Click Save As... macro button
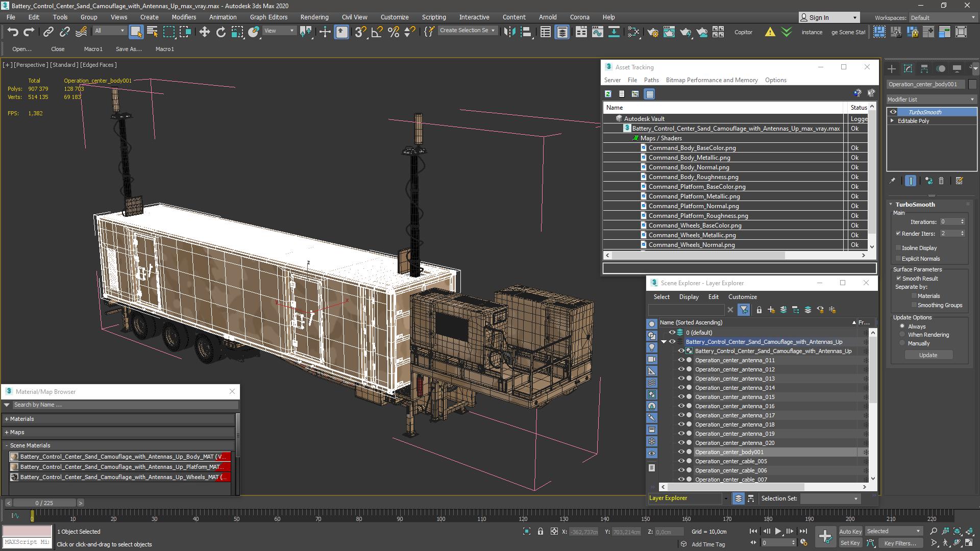 click(x=129, y=49)
